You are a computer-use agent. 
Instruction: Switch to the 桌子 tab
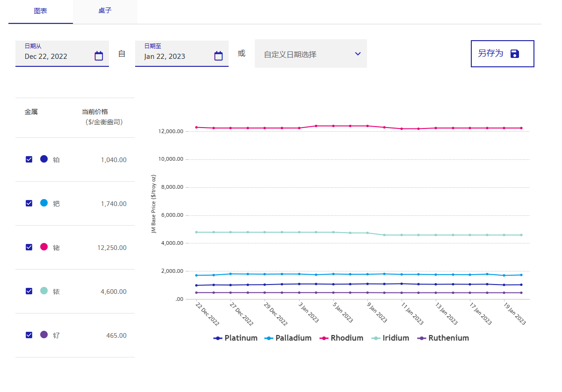(105, 11)
